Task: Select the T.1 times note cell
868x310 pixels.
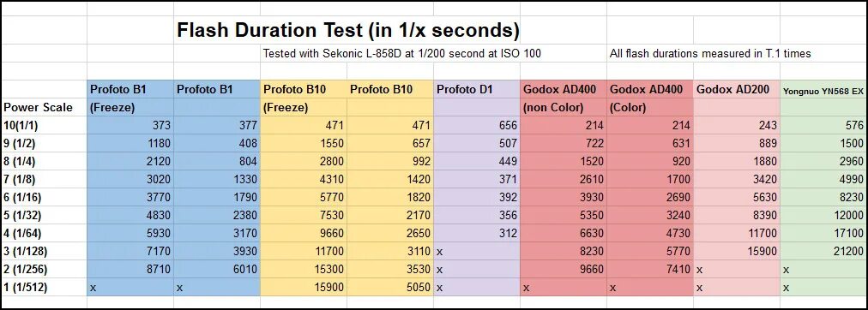Action: coord(710,54)
